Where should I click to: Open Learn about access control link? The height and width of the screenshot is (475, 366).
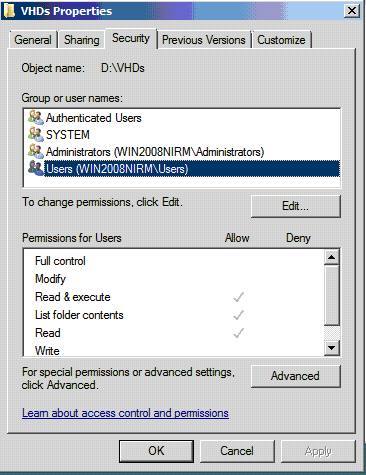[125, 413]
